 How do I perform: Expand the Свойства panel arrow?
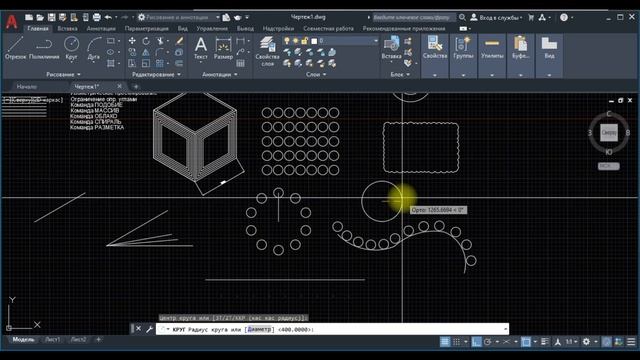coord(435,75)
